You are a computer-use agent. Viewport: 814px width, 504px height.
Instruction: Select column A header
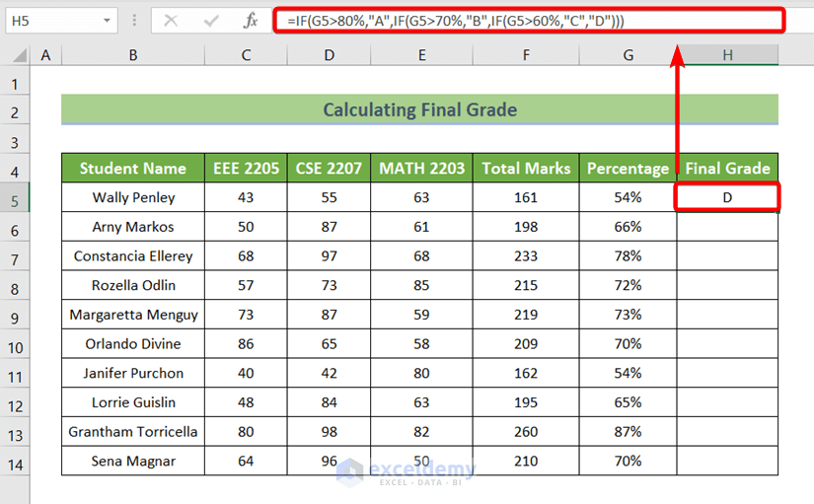tap(45, 55)
